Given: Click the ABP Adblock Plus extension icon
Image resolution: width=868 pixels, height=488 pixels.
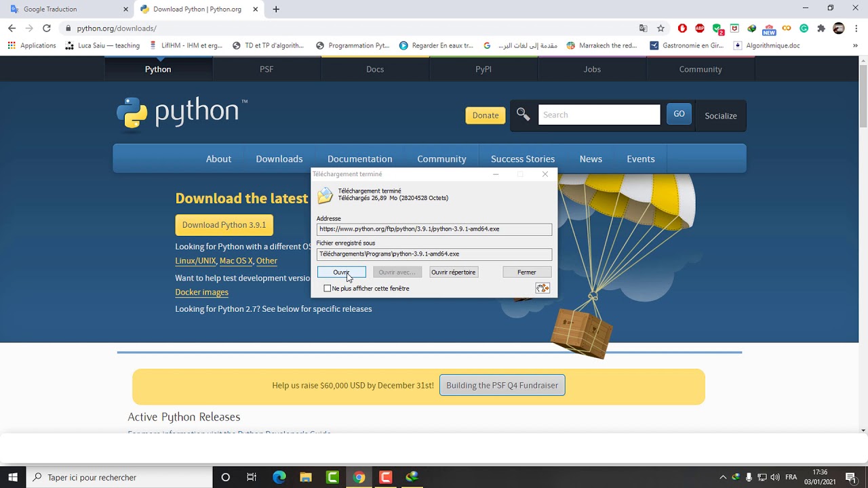Looking at the screenshot, I should (x=700, y=28).
